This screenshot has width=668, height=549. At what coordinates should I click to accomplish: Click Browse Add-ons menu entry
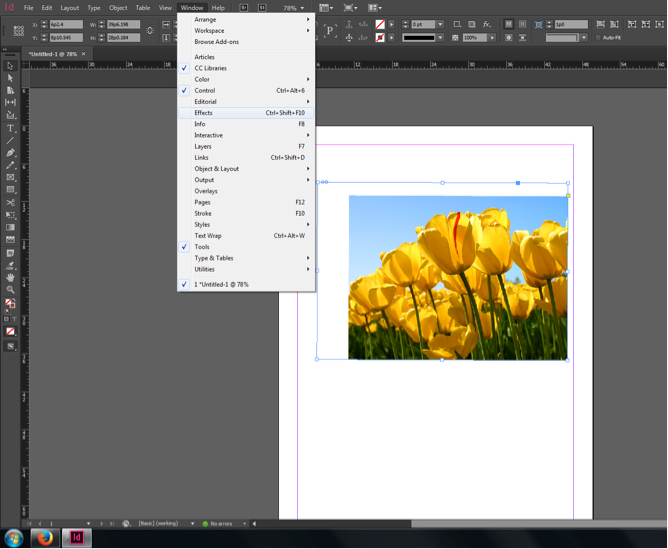246,42
